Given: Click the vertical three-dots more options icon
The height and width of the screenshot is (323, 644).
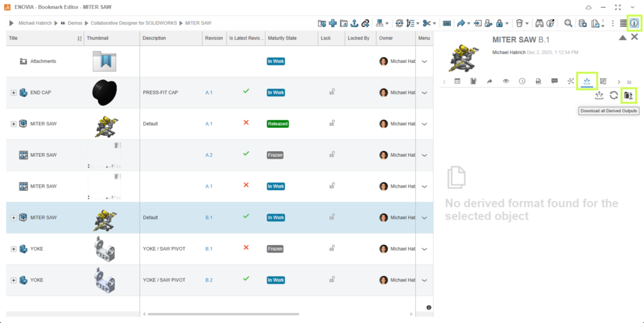Looking at the screenshot, I should 613,23.
